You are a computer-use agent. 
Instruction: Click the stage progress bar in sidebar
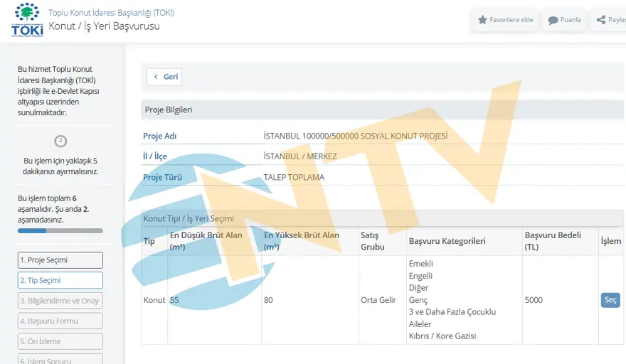[x=60, y=230]
